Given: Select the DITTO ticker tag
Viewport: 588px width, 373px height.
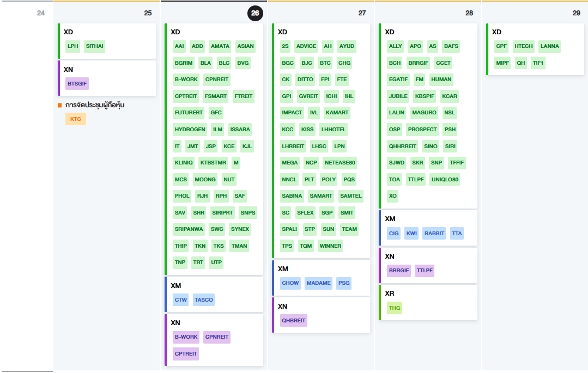Looking at the screenshot, I should (305, 80).
